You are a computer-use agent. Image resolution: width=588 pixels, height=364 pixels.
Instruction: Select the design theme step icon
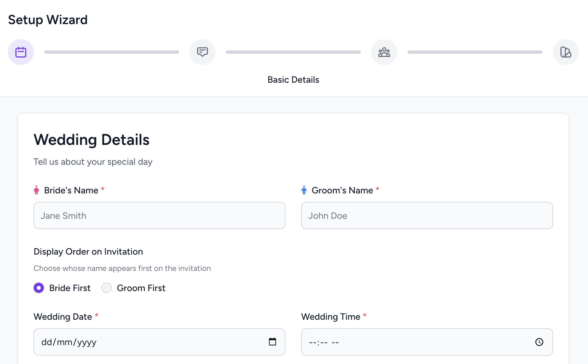566,52
